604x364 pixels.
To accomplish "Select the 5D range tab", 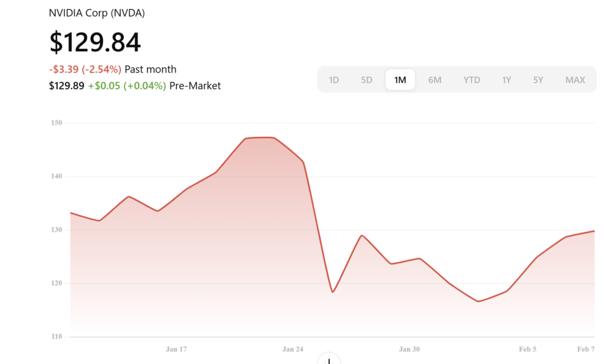I will point(367,80).
